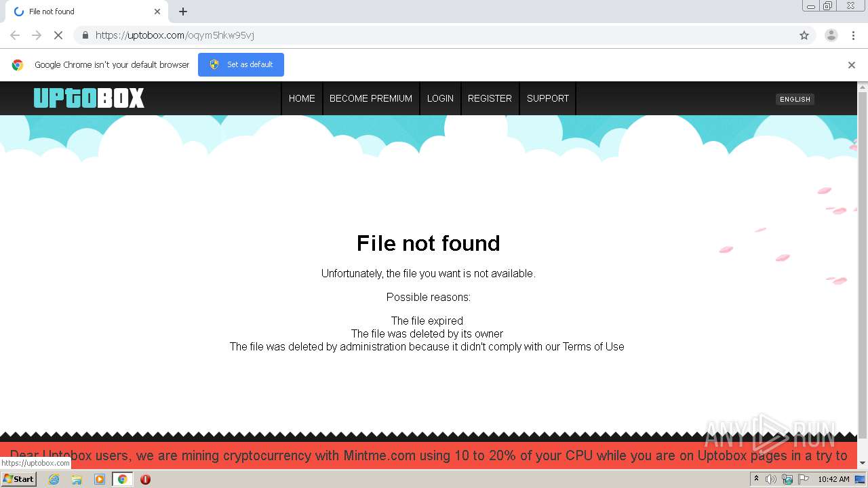Screen dimensions: 868x488
Task: Show hidden system tray icons
Action: click(x=756, y=479)
